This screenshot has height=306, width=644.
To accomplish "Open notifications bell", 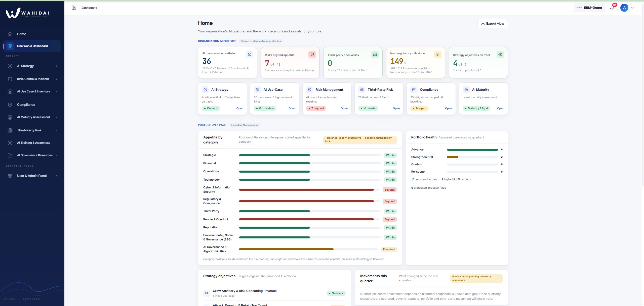I will click(x=612, y=8).
